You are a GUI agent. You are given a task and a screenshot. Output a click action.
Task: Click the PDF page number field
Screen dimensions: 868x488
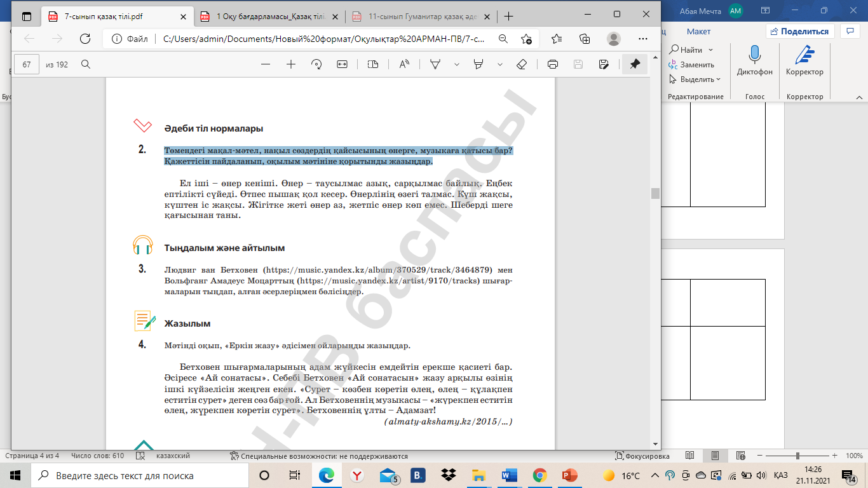(27, 64)
